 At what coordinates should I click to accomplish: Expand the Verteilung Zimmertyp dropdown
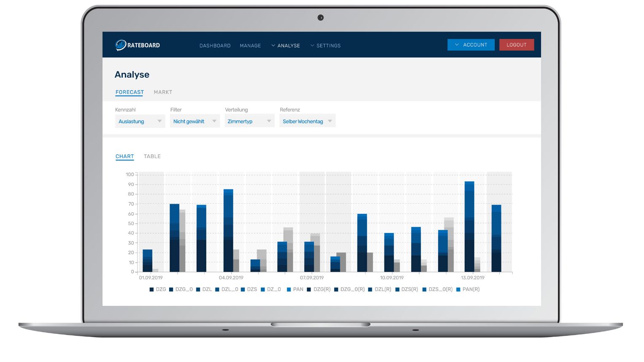(x=249, y=121)
